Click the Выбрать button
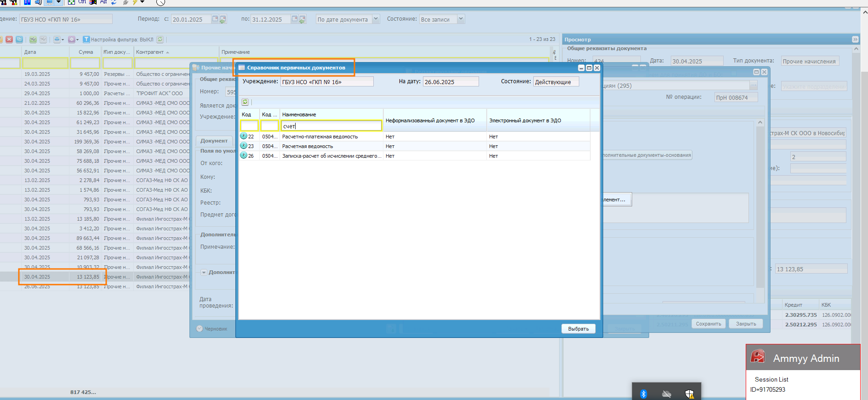Image resolution: width=868 pixels, height=400 pixels. 578,329
